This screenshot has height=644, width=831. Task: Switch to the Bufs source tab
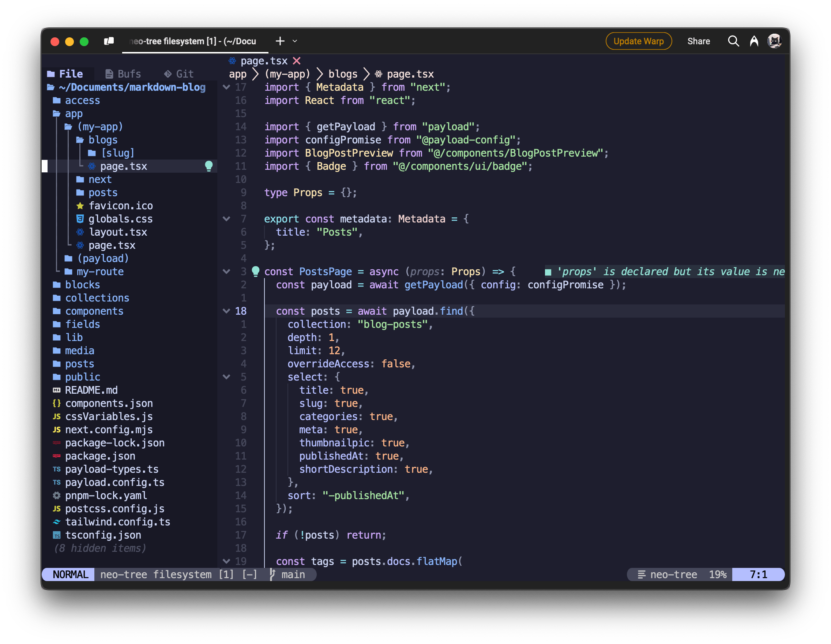[123, 74]
